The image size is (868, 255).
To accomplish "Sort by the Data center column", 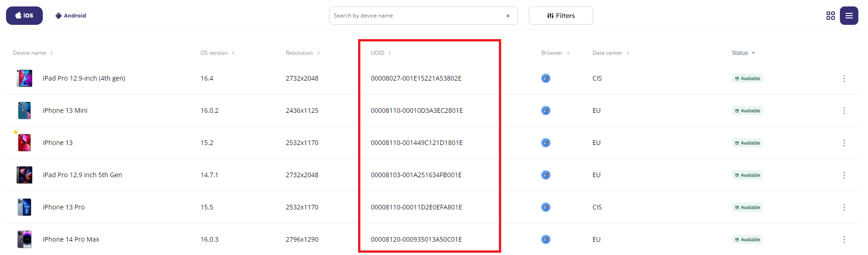I will tap(611, 53).
